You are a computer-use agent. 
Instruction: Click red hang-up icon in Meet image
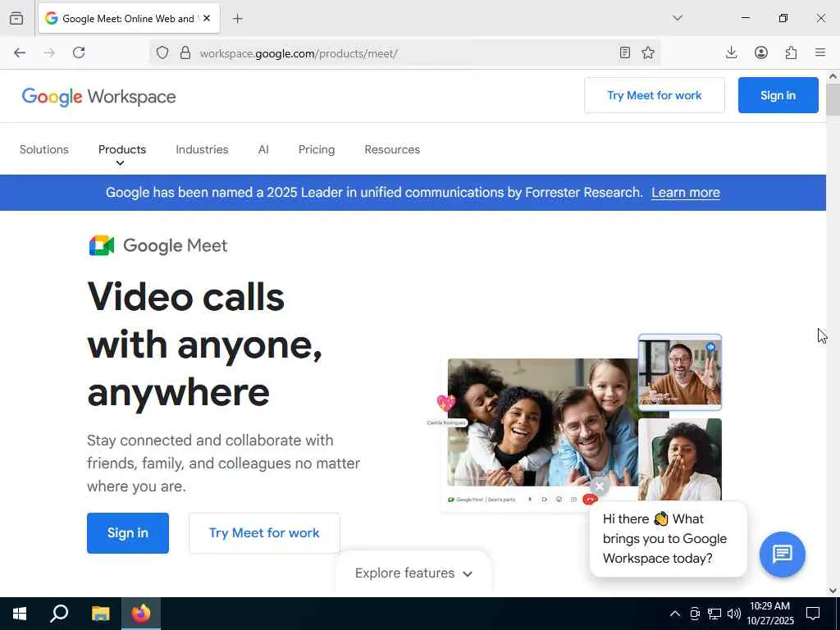tap(590, 500)
